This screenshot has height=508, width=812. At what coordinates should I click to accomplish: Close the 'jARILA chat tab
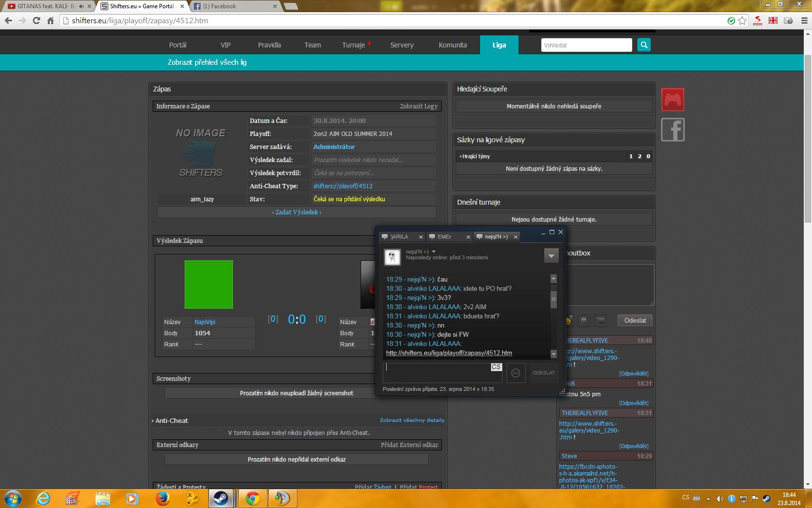coord(420,237)
